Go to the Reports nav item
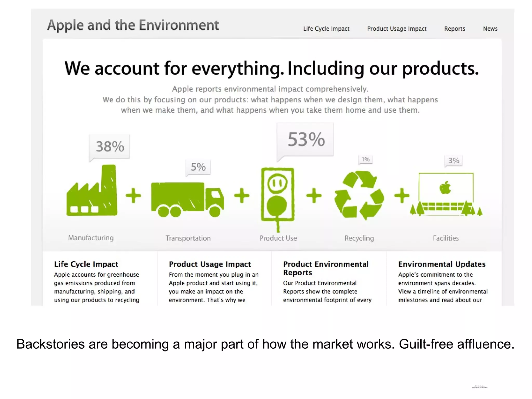 tap(455, 29)
